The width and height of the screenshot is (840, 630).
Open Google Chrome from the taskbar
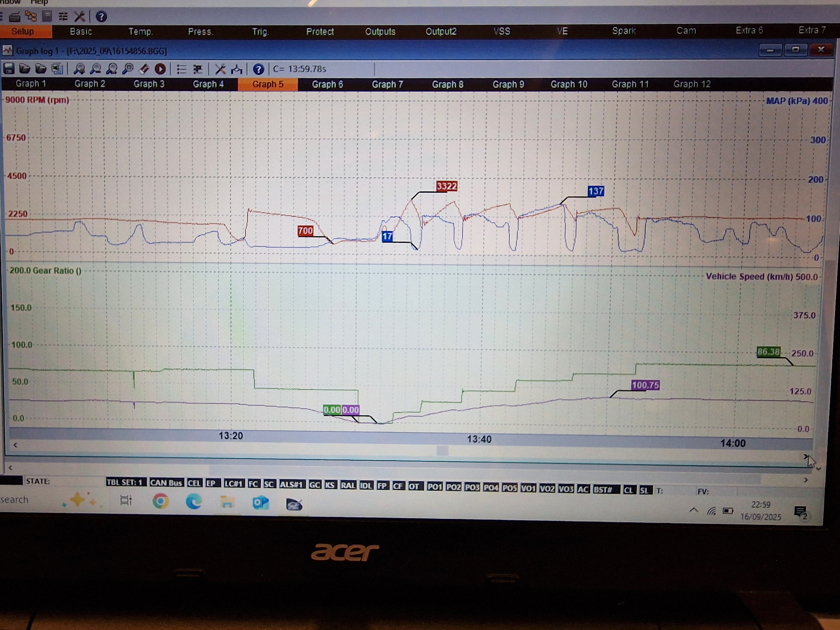[160, 502]
